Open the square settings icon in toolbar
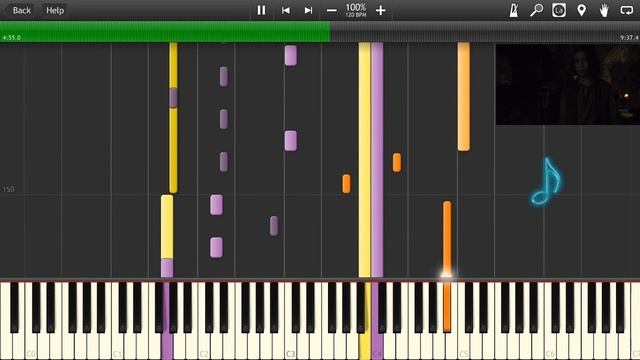640x360 pixels. pos(559,10)
